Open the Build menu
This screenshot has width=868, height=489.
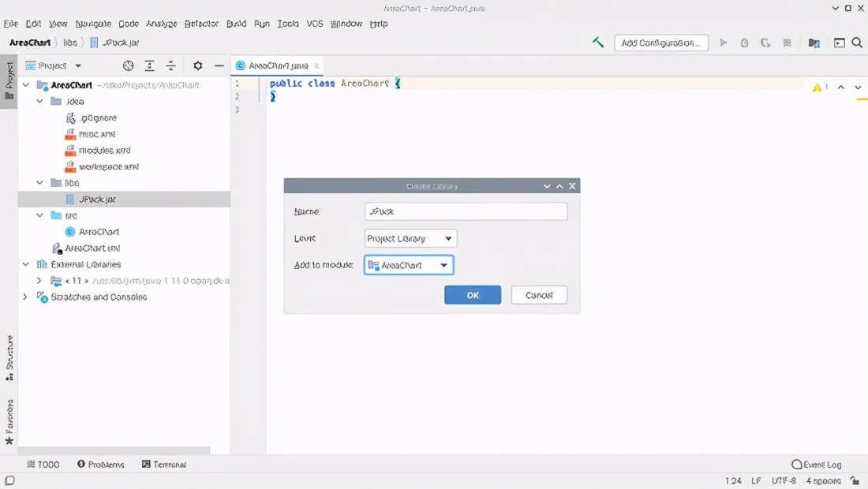pyautogui.click(x=237, y=24)
